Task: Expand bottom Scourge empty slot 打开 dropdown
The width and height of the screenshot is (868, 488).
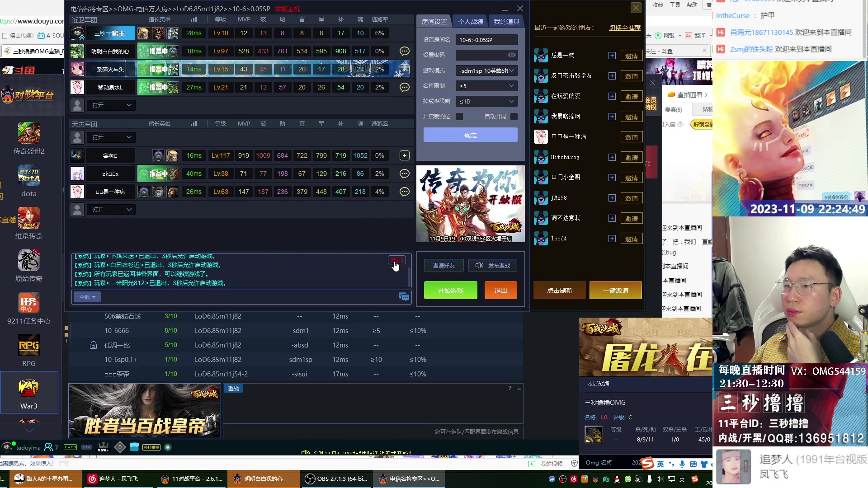Action: coord(111,210)
